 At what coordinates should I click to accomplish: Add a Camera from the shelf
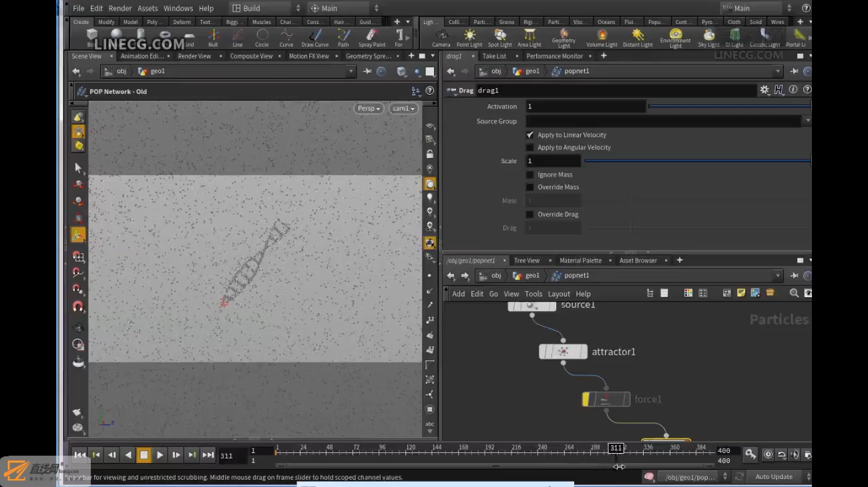click(x=441, y=37)
